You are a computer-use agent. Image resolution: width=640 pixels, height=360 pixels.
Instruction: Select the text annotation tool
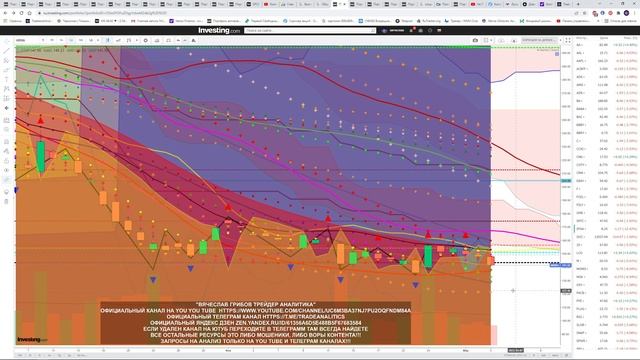pos(7,79)
